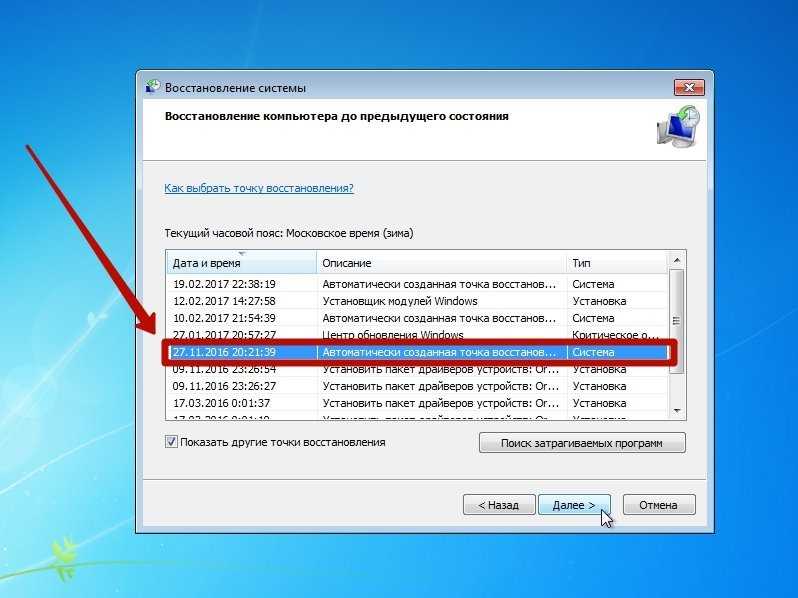The image size is (798, 598).
Task: Click the list scrollbar down arrow
Action: pos(677,411)
